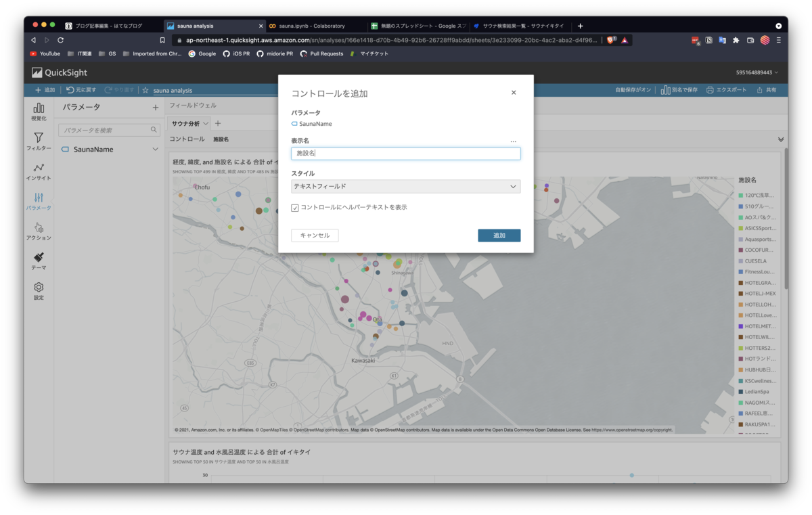
Task: Open the インサイト (Insights) sidebar panel
Action: click(39, 171)
